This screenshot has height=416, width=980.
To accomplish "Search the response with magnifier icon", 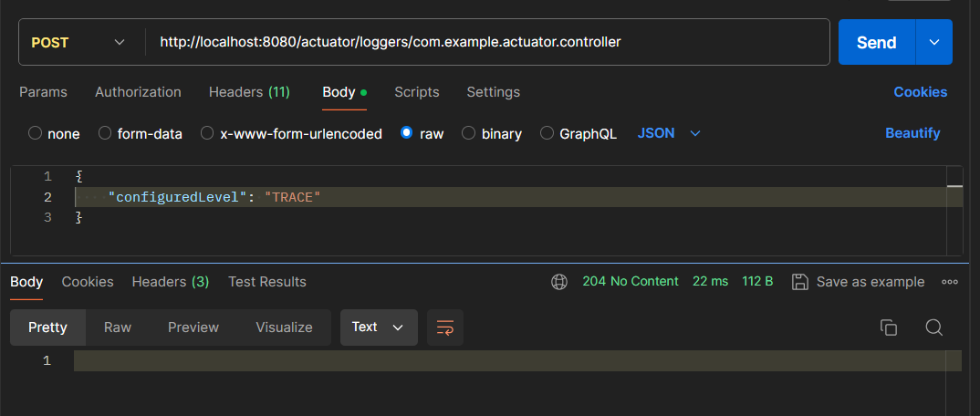I will point(933,328).
